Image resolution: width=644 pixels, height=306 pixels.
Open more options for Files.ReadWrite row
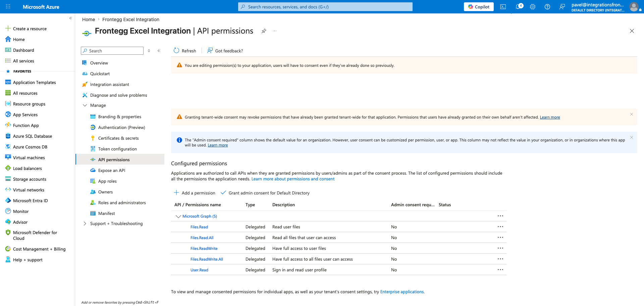pos(500,248)
